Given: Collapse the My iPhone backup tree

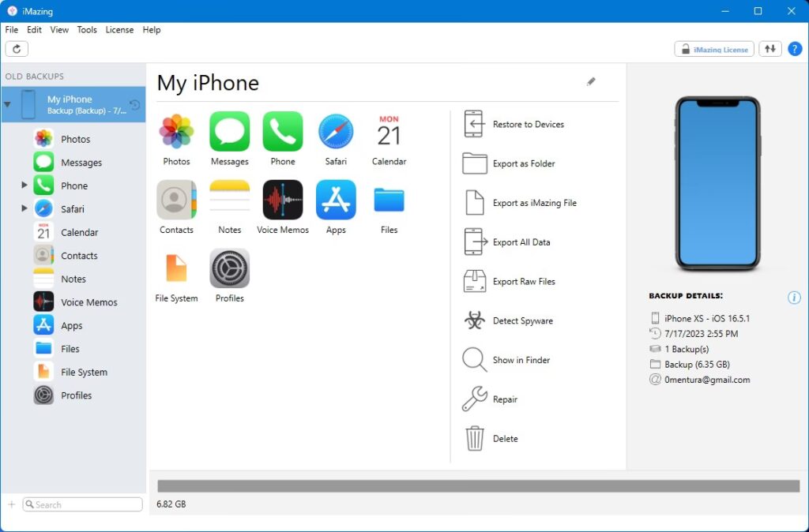Looking at the screenshot, I should pyautogui.click(x=8, y=104).
